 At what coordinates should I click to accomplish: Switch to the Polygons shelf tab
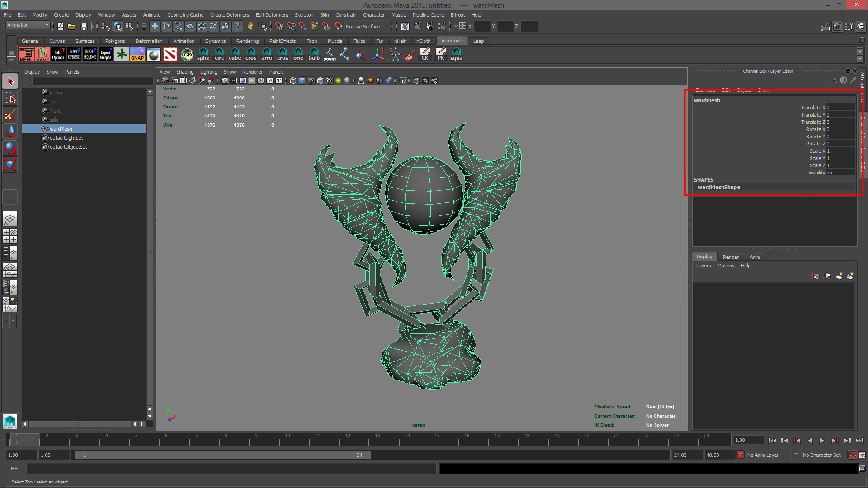[x=115, y=41]
